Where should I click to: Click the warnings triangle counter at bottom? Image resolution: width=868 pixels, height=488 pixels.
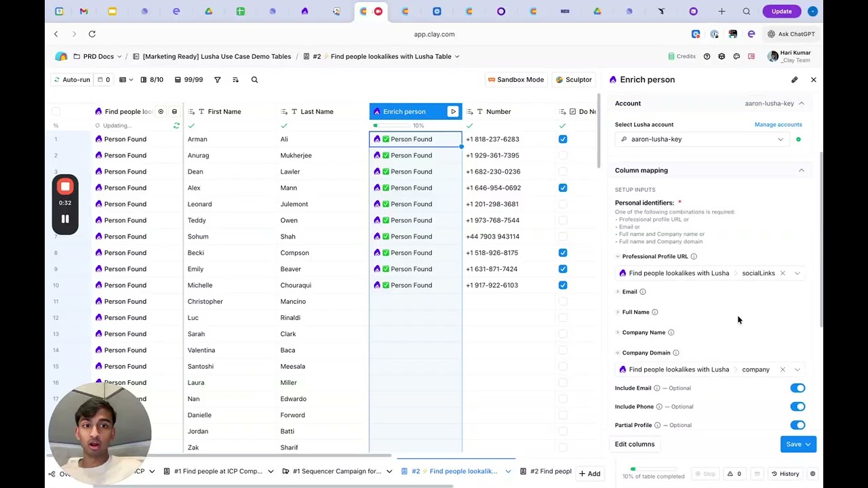[734, 474]
